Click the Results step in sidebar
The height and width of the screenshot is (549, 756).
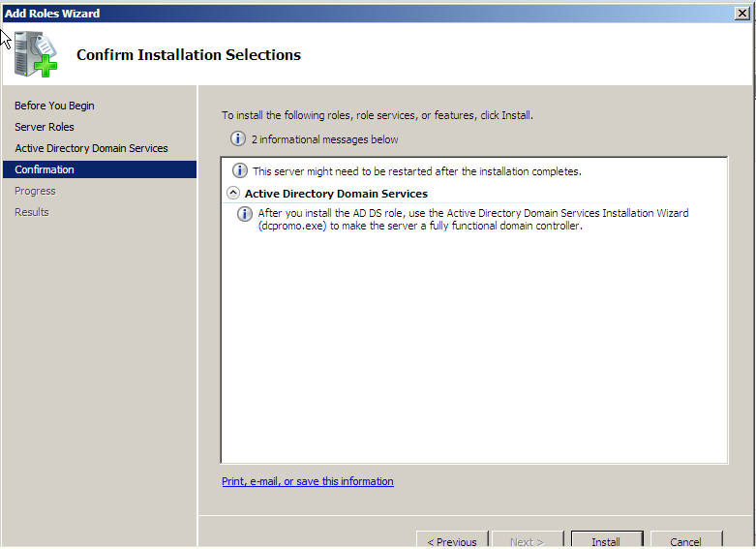click(32, 212)
